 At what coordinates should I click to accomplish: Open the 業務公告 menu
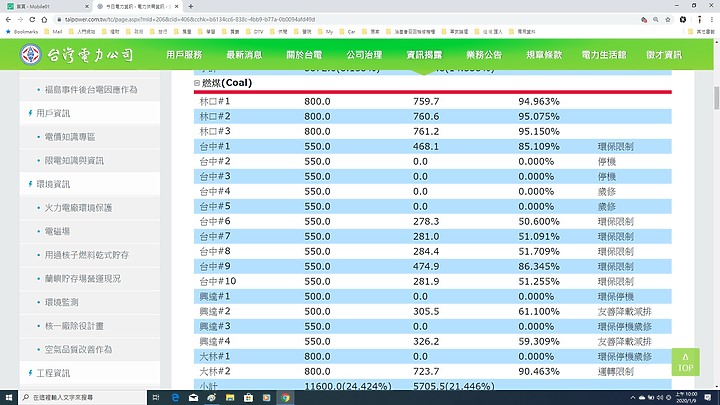pyautogui.click(x=484, y=55)
